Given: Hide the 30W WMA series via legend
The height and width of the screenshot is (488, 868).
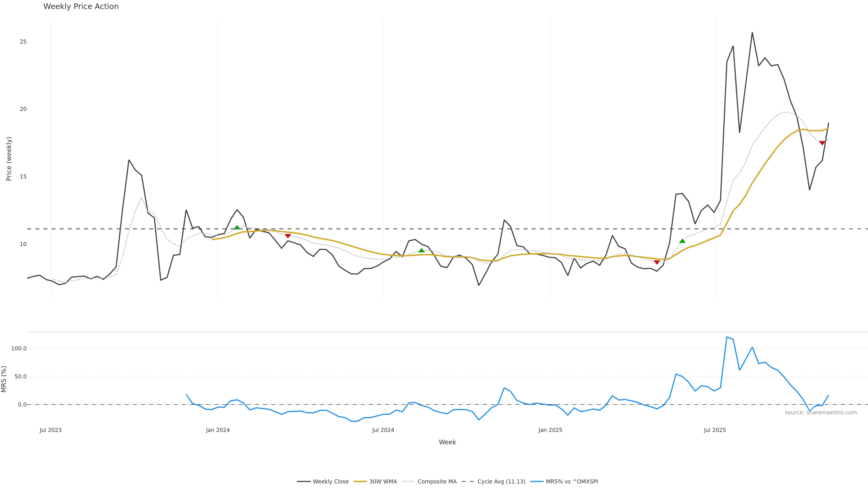Looking at the screenshot, I should click(x=375, y=482).
